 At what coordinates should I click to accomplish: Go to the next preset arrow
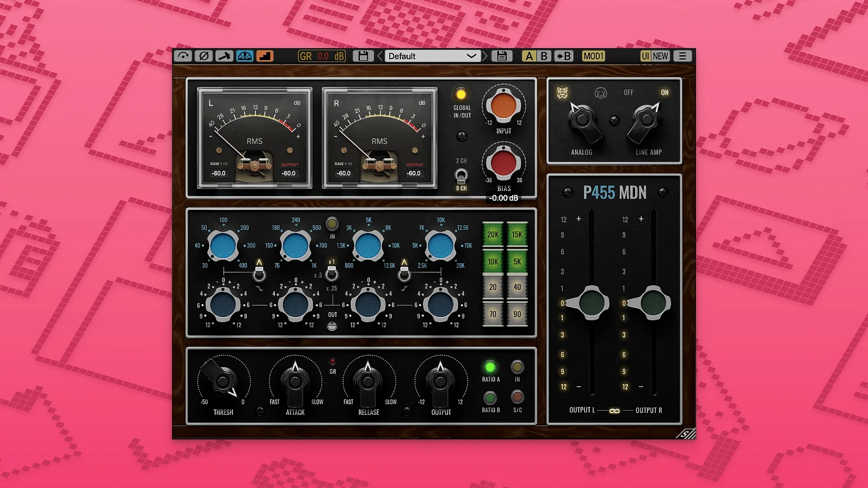[x=485, y=56]
